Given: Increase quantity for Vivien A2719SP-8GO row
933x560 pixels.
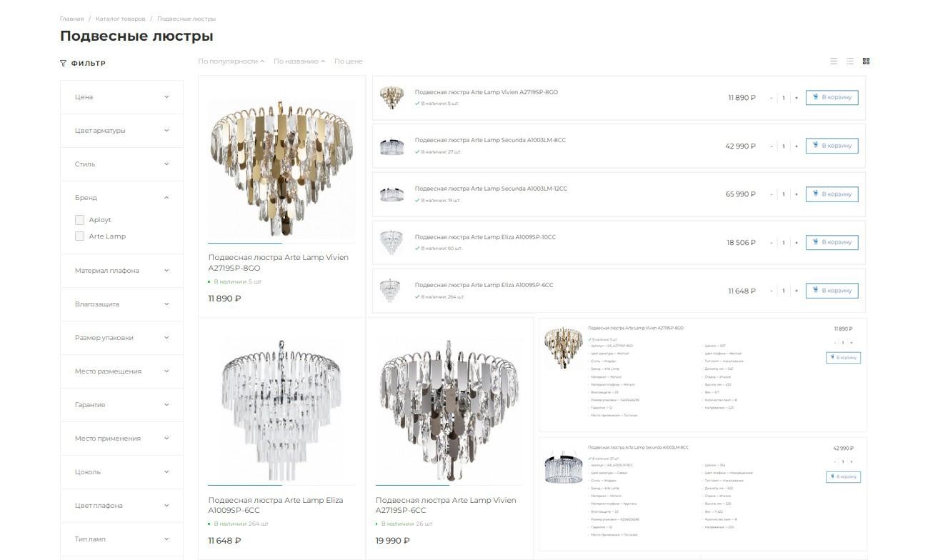Looking at the screenshot, I should coord(796,98).
